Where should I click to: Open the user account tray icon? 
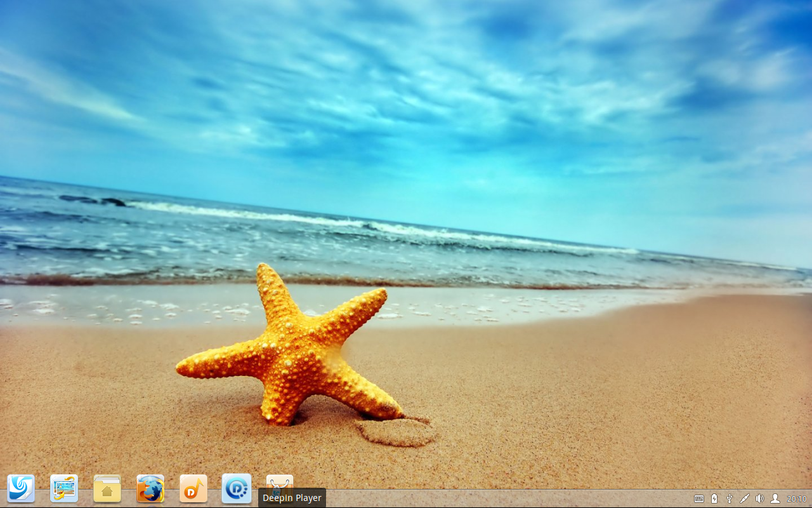(775, 498)
